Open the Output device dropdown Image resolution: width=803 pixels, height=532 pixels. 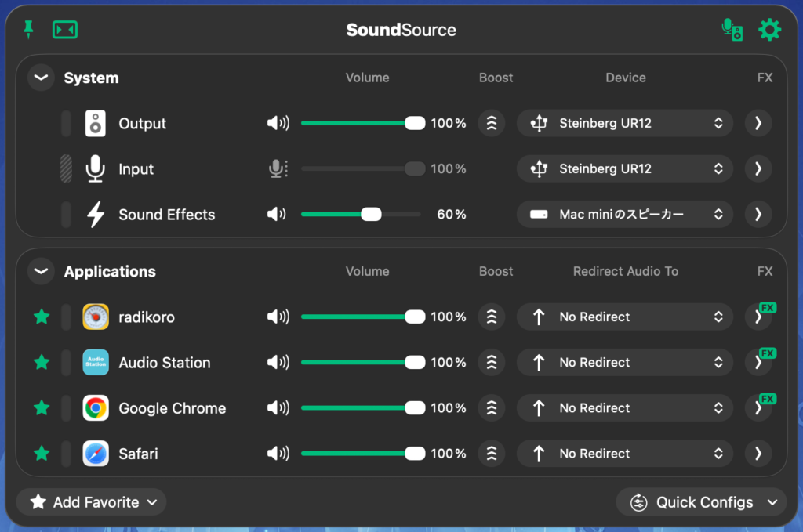click(624, 123)
